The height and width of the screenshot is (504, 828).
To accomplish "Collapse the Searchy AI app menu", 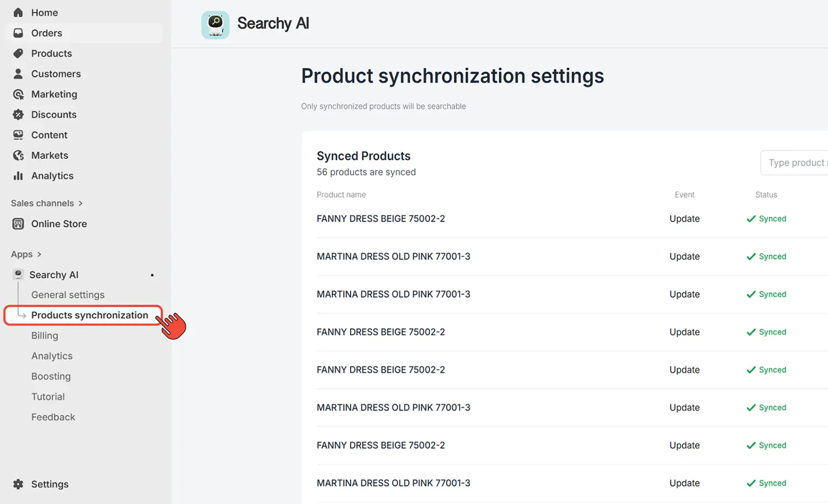I will [54, 275].
